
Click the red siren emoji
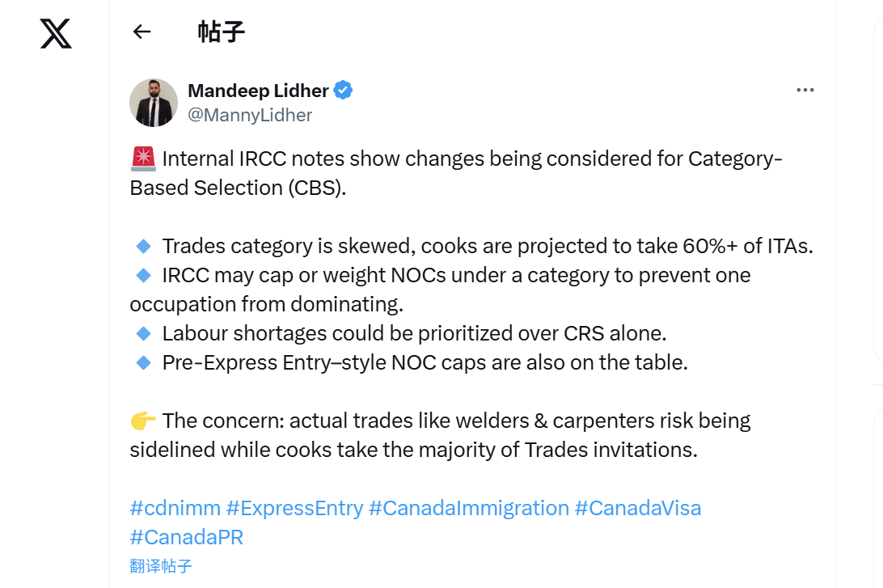coord(143,159)
